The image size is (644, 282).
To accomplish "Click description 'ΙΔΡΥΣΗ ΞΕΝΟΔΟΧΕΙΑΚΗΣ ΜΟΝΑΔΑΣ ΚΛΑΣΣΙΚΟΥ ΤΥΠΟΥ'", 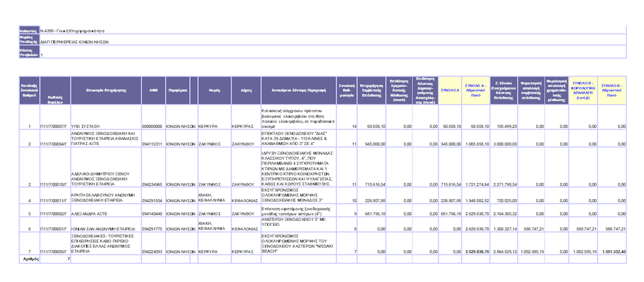I will pyautogui.click(x=299, y=168).
